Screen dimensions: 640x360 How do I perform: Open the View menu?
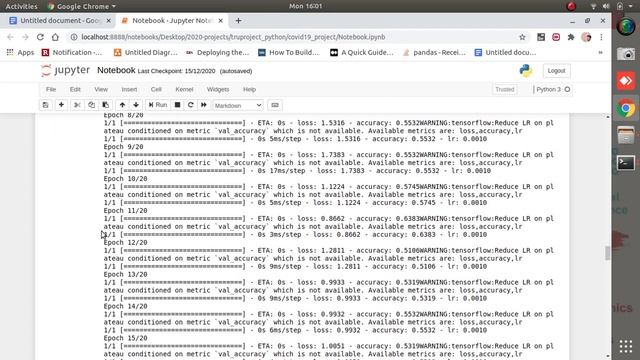[x=101, y=89]
